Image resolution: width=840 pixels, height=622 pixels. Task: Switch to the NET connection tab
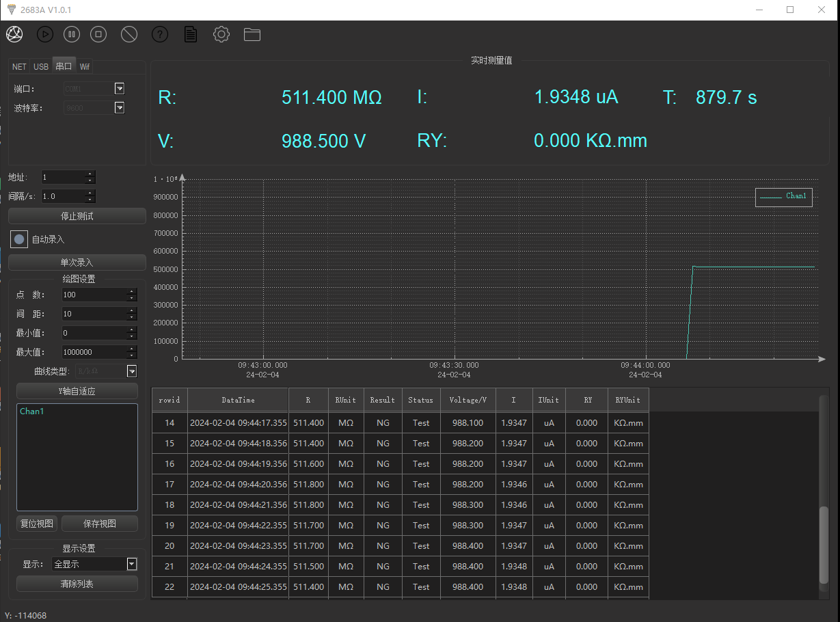click(x=19, y=66)
